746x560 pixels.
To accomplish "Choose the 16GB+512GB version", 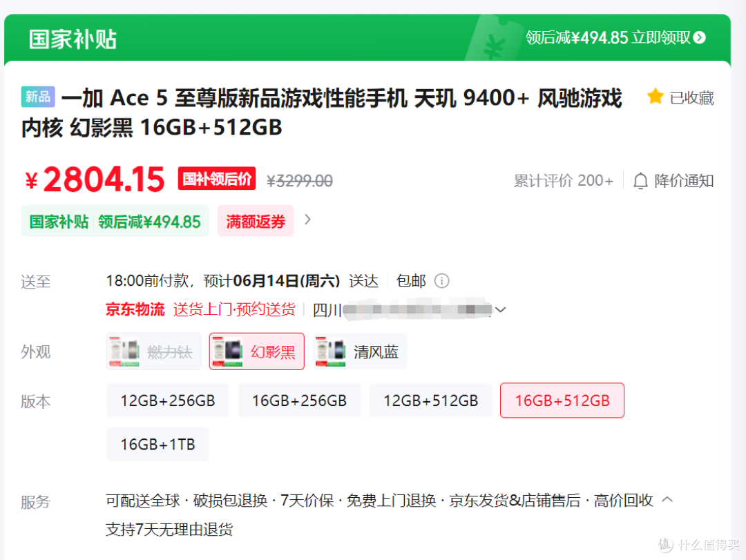I will point(562,400).
